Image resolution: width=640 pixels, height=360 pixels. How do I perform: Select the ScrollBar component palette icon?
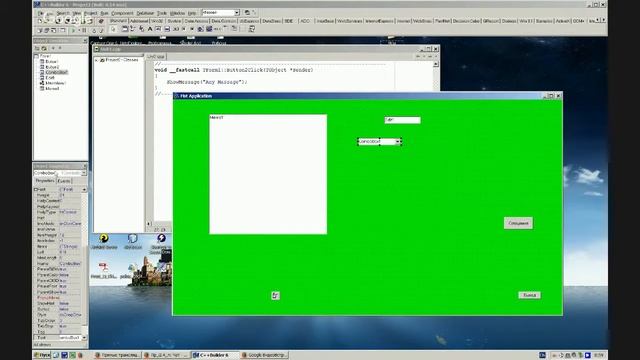[x=217, y=29]
